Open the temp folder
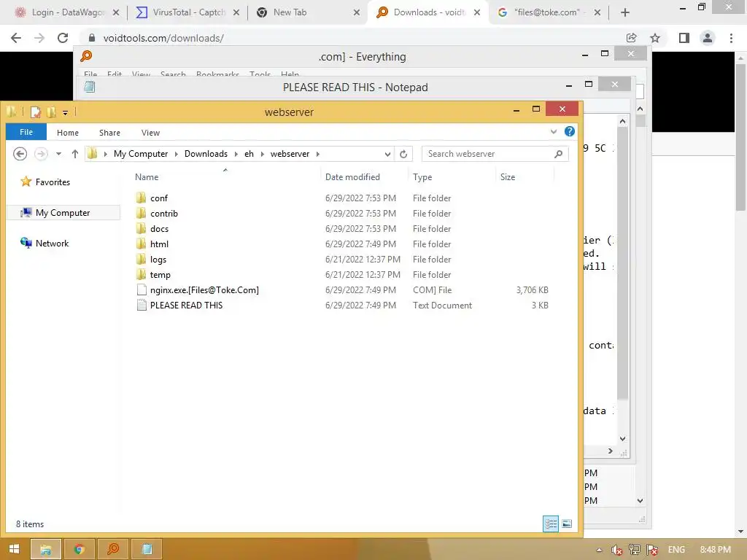 coord(160,275)
